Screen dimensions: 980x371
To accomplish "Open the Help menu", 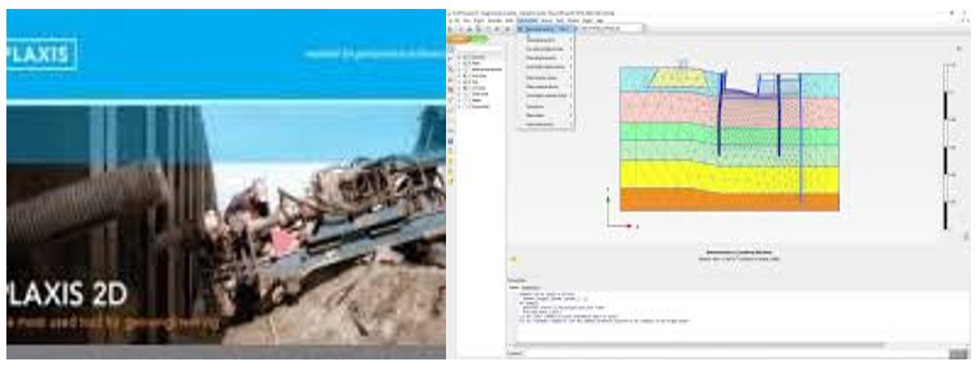I will [599, 20].
